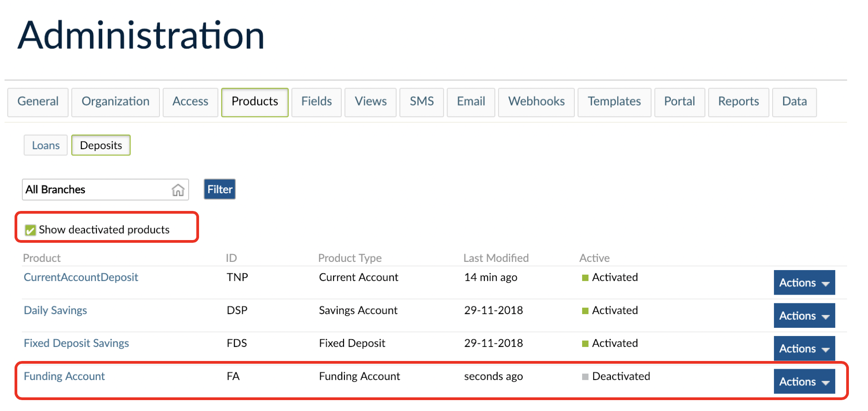Open the Actions dropdown for Daily Savings

(x=803, y=316)
